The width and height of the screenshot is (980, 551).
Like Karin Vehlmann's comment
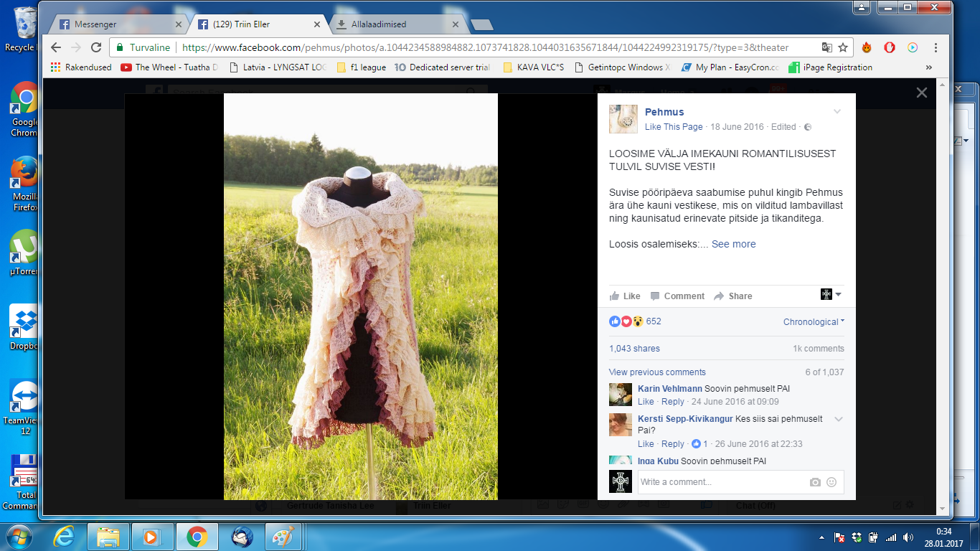(646, 402)
